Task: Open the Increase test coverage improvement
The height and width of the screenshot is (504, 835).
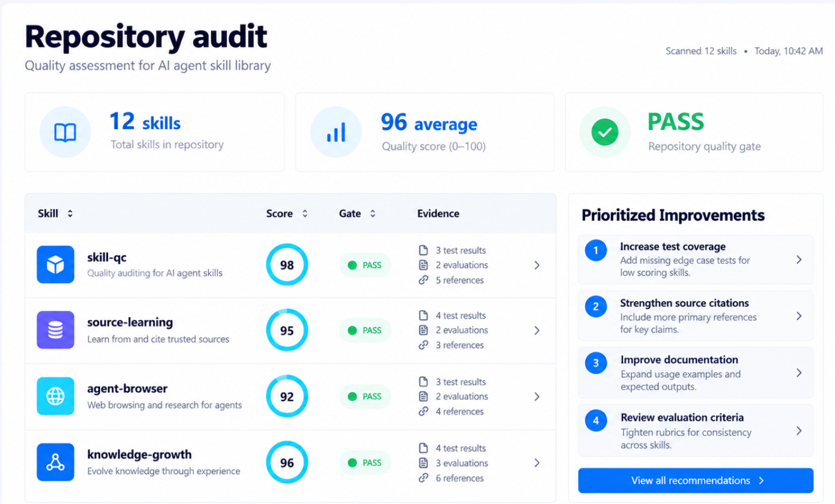Action: [696, 259]
